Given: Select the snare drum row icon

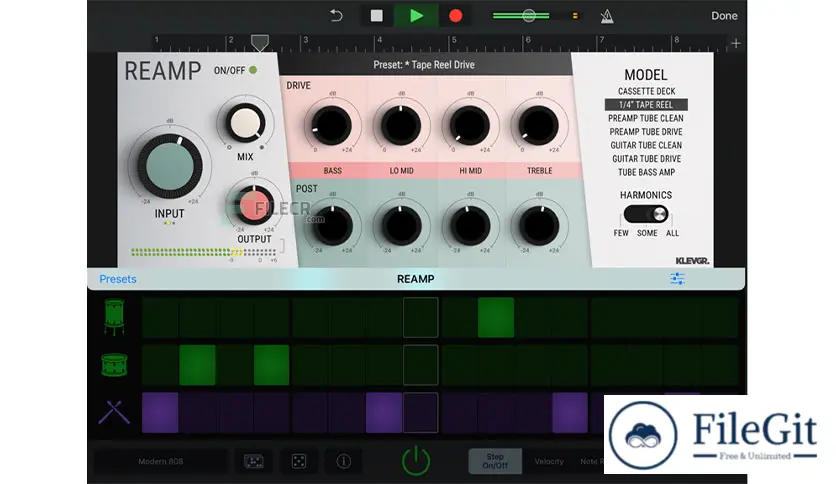Looking at the screenshot, I should coord(114,365).
